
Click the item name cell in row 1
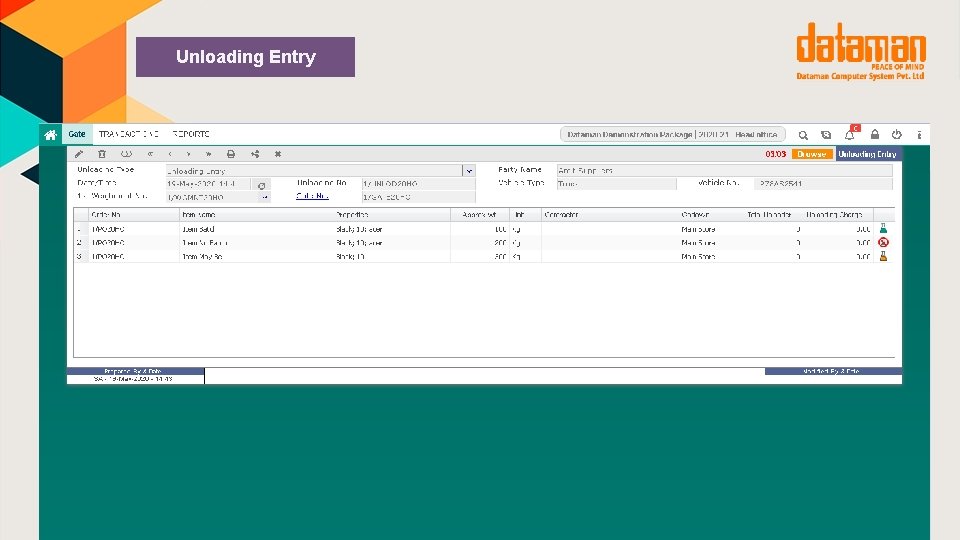(x=257, y=229)
